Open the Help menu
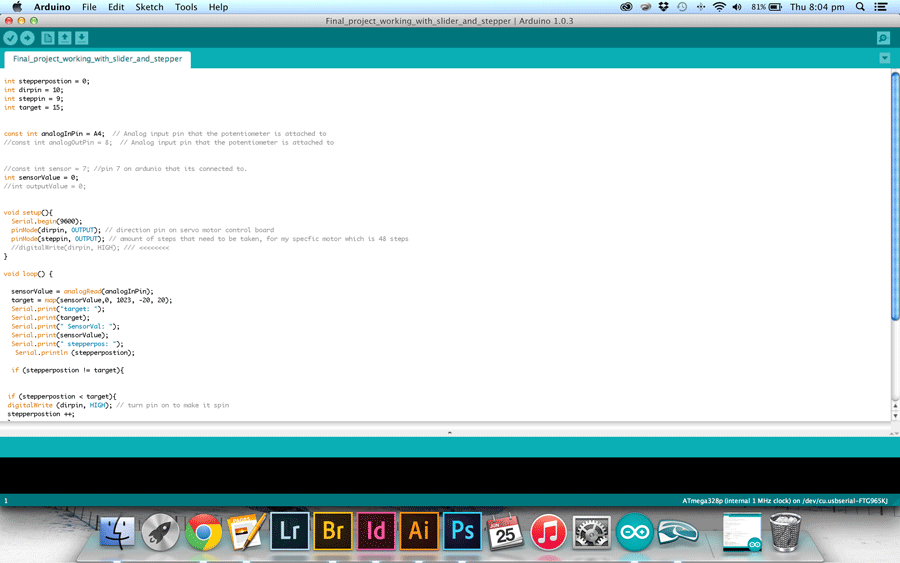900x563 pixels. [x=218, y=7]
